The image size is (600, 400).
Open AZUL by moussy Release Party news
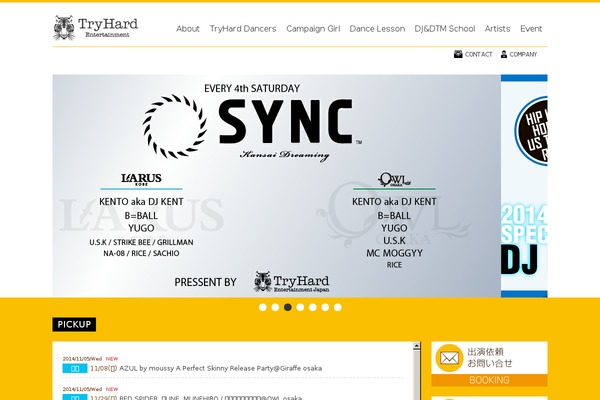[220, 368]
